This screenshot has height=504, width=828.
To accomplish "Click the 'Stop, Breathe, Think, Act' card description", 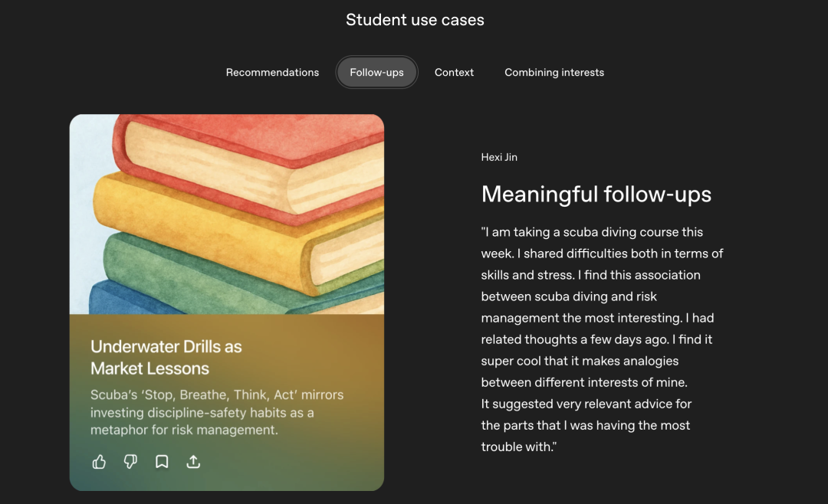I will [217, 412].
